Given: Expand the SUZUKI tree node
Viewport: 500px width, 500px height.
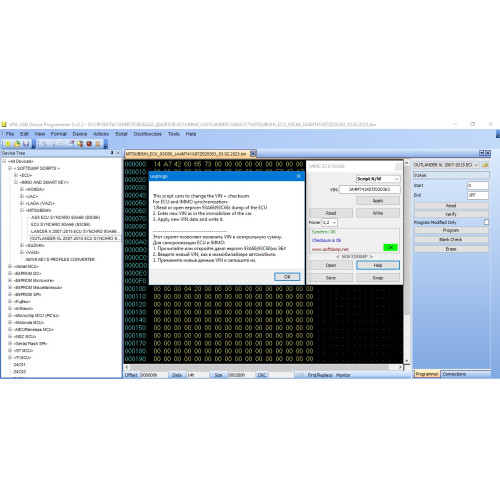Looking at the screenshot, I should (22, 245).
